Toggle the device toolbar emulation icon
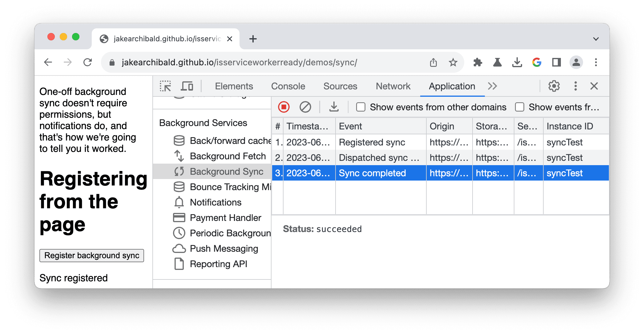Viewport: 644px width, 334px height. coord(186,86)
